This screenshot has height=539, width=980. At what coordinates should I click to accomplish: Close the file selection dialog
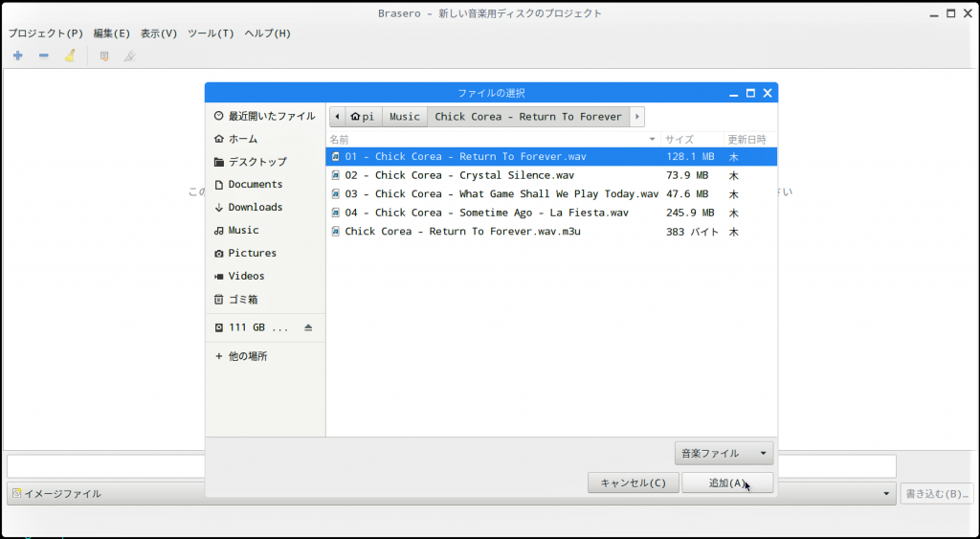tap(768, 93)
